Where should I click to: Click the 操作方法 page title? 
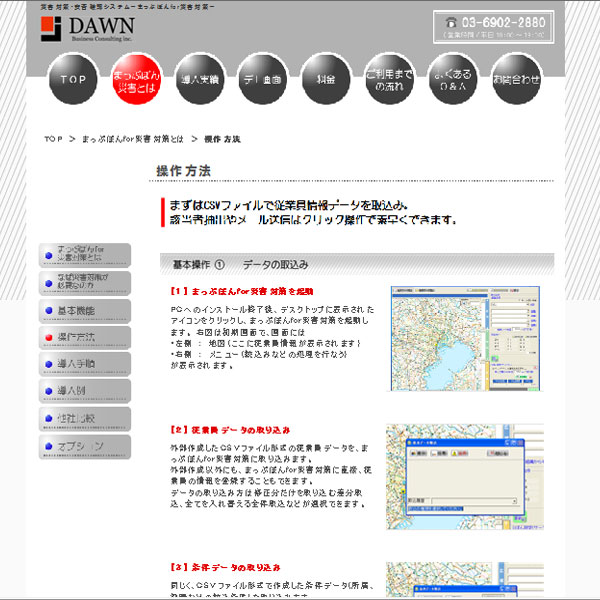tap(183, 171)
